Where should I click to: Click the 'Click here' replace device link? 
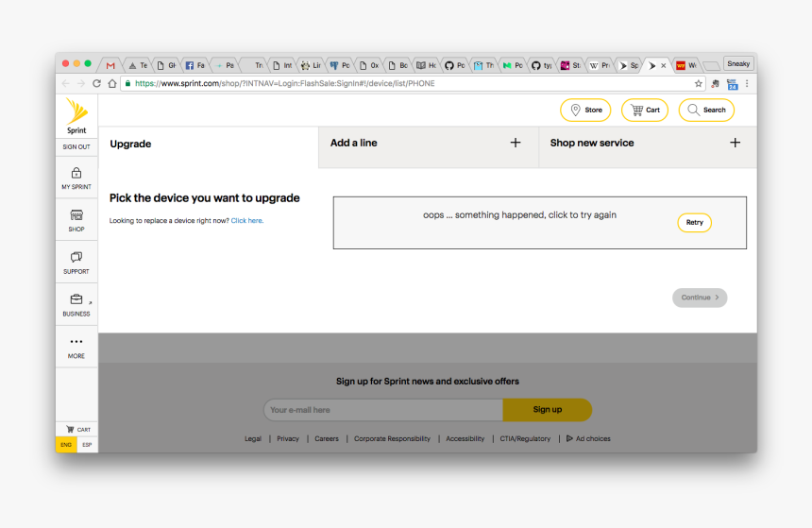coord(247,221)
